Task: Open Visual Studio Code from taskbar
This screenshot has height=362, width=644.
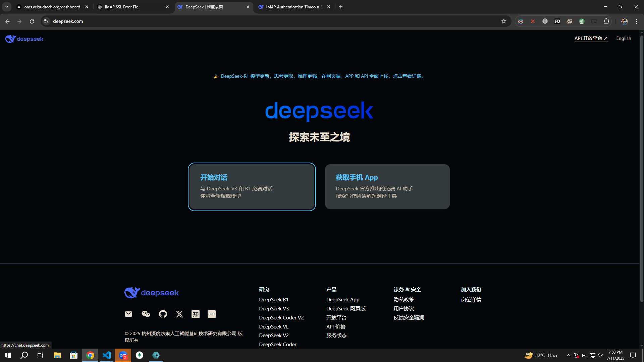Action: click(x=107, y=355)
